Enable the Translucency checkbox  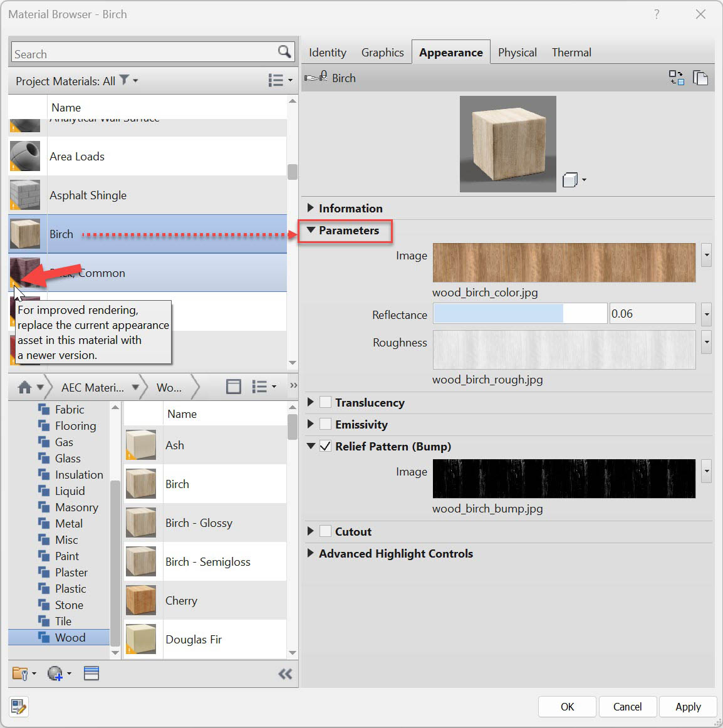[324, 402]
